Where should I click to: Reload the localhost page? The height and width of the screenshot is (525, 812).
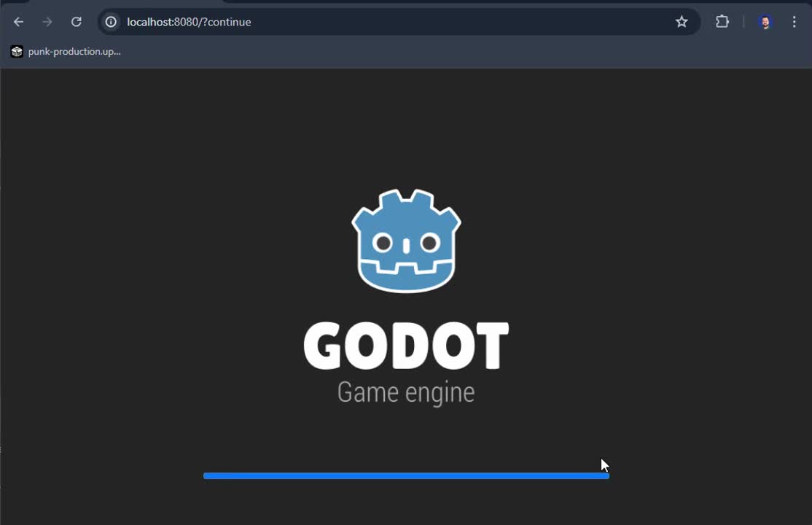click(76, 22)
